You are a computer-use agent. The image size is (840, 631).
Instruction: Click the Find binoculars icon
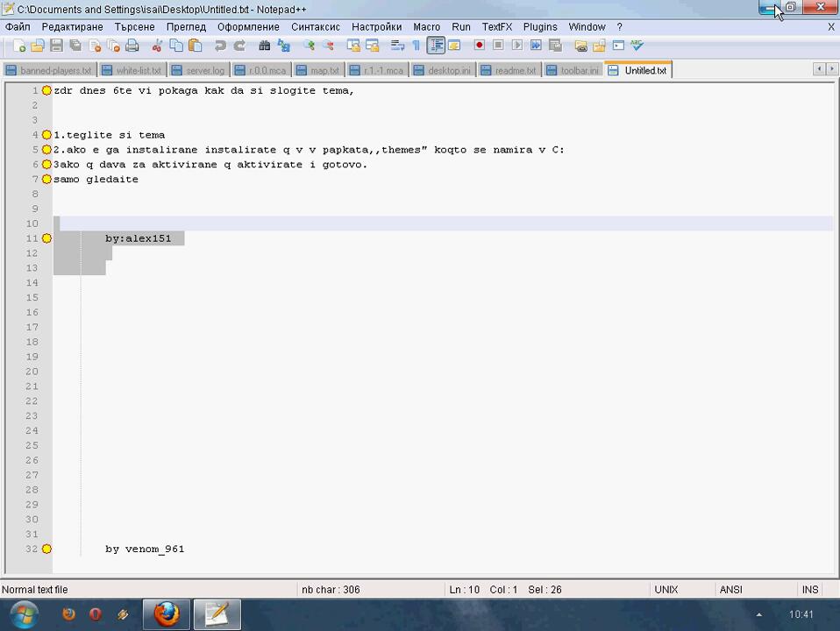pos(264,46)
